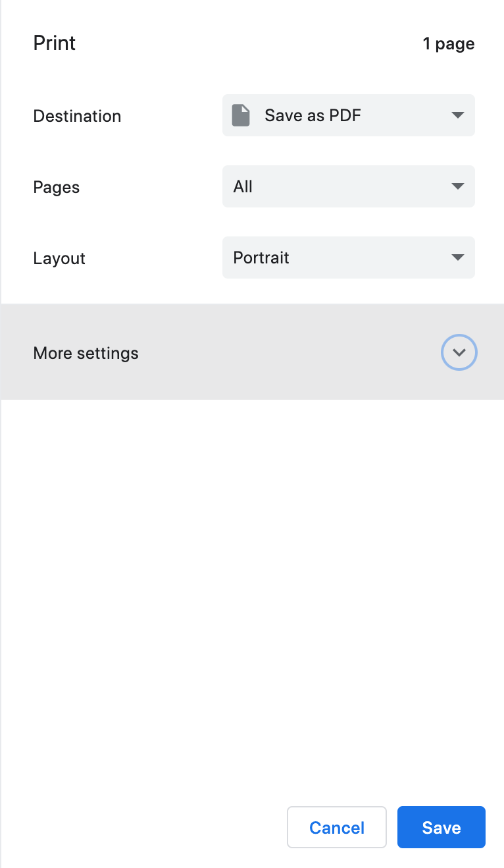Click the down arrow on the Pages dropdown
This screenshot has height=868, width=504.
point(458,186)
